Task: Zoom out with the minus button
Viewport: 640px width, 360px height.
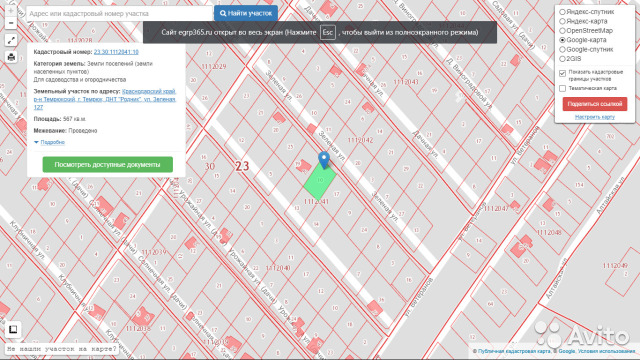Action: pyautogui.click(x=11, y=23)
